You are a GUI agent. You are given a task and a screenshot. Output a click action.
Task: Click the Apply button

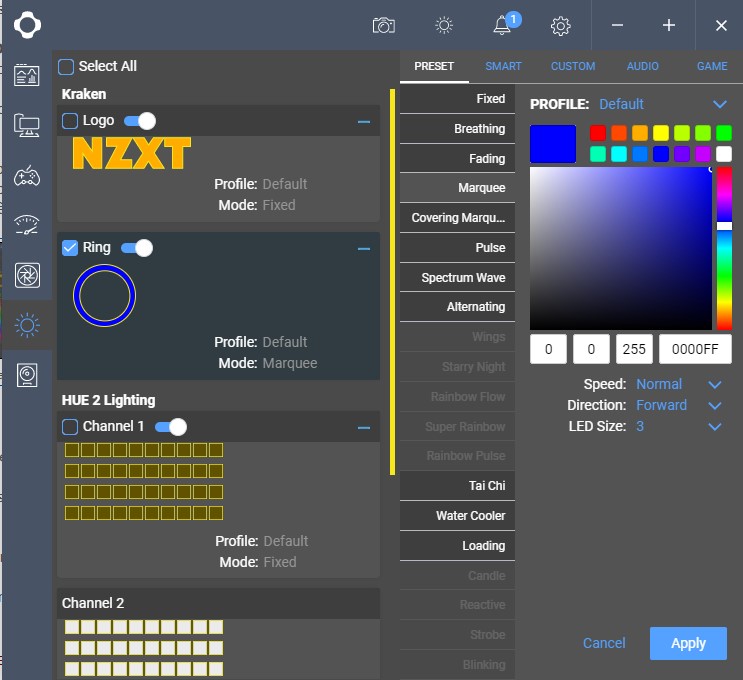(x=688, y=643)
